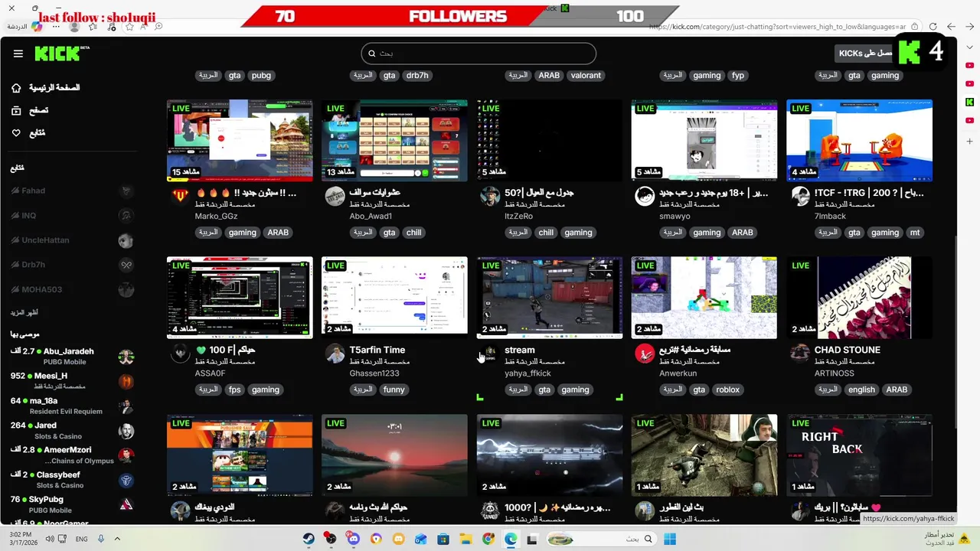Open the browser profile icon
Image resolution: width=980 pixels, height=551 pixels.
tap(74, 27)
